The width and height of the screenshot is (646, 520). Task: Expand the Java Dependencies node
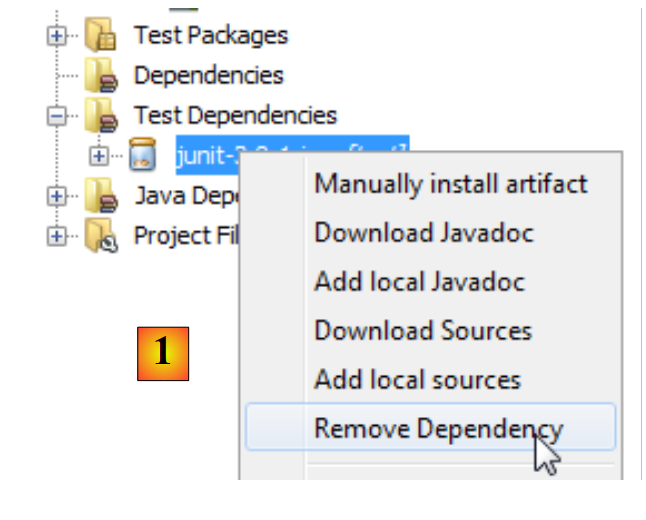coord(57,196)
